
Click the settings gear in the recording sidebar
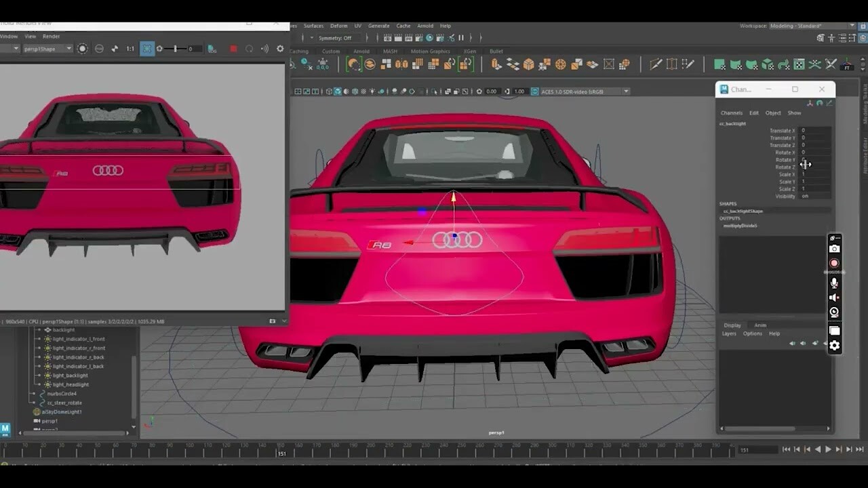click(834, 346)
